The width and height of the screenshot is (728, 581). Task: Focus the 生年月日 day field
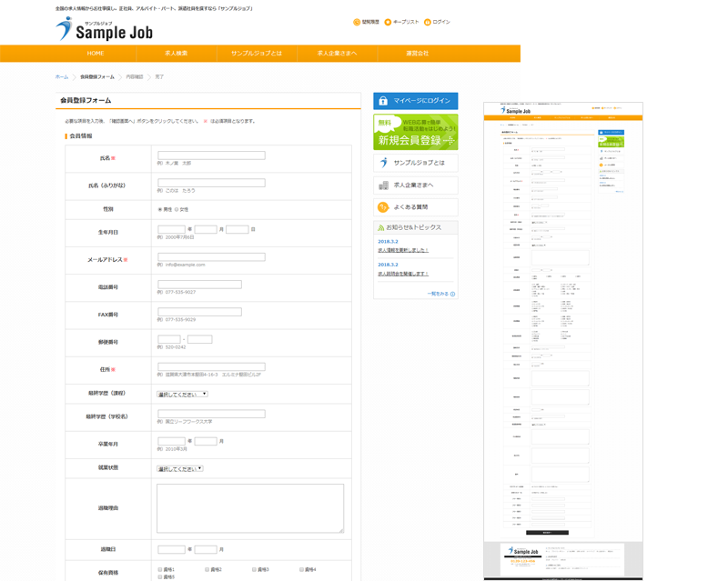click(x=238, y=229)
